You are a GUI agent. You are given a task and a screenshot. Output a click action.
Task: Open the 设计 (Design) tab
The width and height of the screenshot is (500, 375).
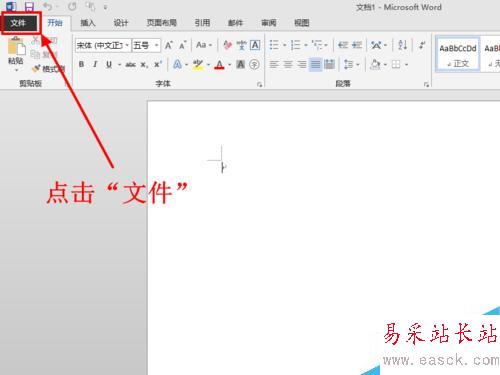click(x=121, y=23)
